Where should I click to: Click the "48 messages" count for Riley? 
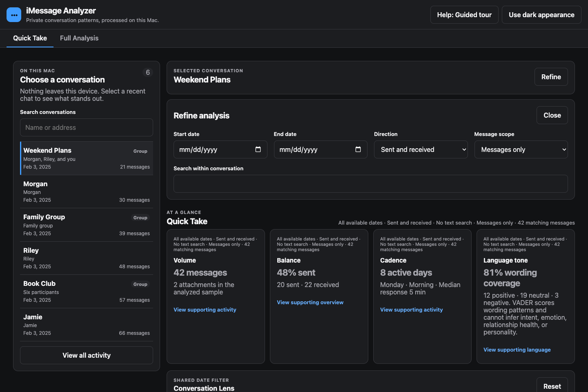click(x=134, y=267)
